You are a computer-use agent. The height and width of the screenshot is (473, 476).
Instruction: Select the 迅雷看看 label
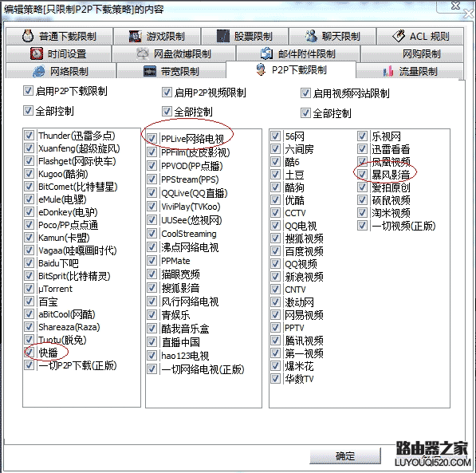coord(391,149)
